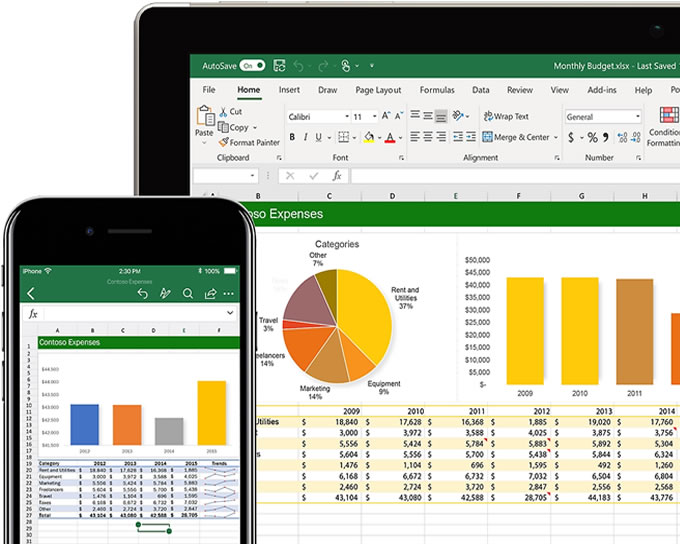
Task: Click the Increase Decimal icon
Action: point(623,138)
